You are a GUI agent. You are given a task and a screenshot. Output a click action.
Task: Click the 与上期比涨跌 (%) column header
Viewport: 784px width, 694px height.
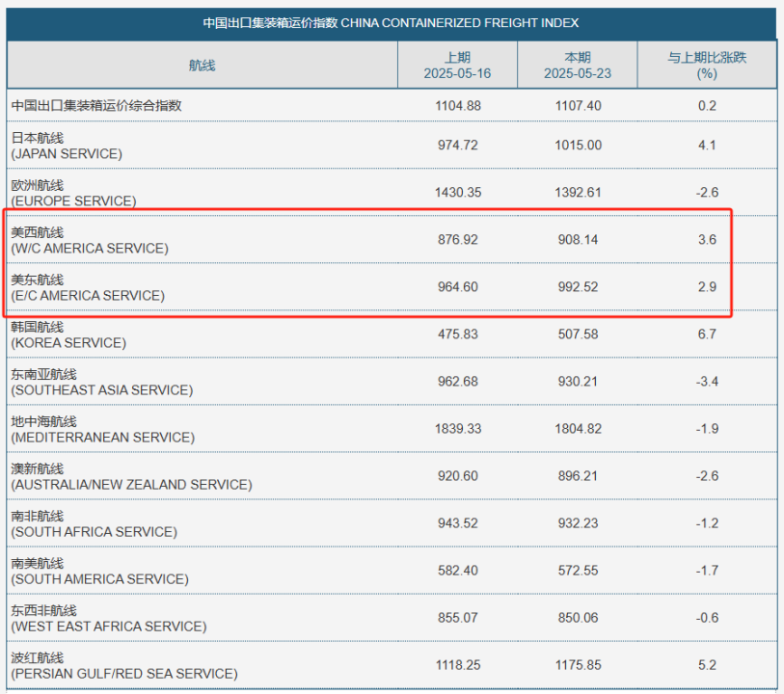point(707,66)
